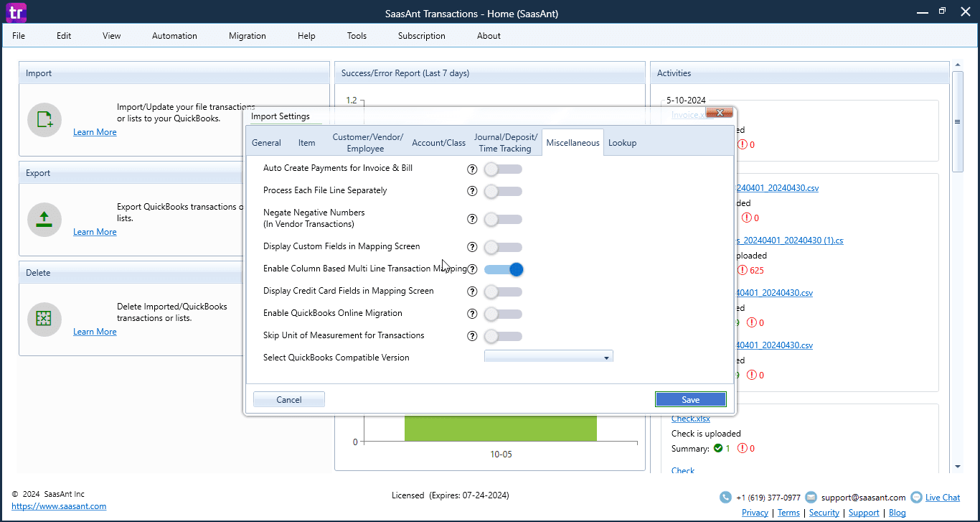Enable Display Credit Card Fields in Mapping Screen

coord(503,292)
